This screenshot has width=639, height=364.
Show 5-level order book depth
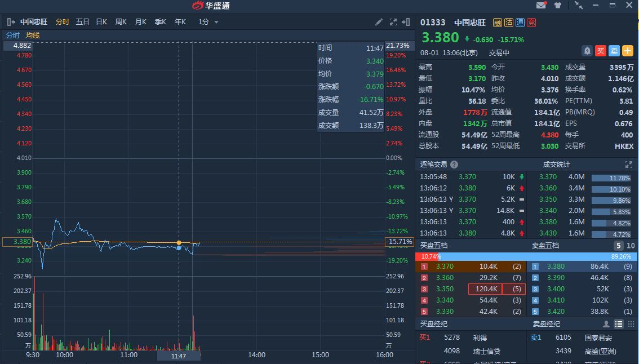[619, 245]
